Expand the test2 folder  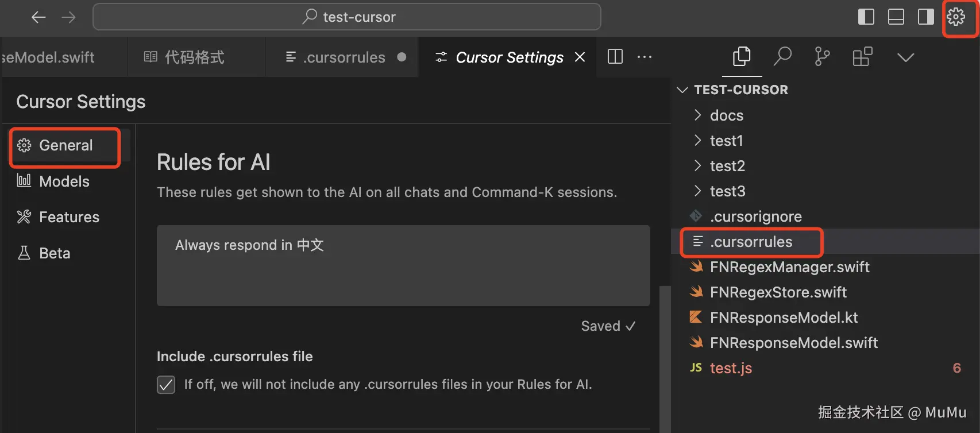(x=727, y=166)
